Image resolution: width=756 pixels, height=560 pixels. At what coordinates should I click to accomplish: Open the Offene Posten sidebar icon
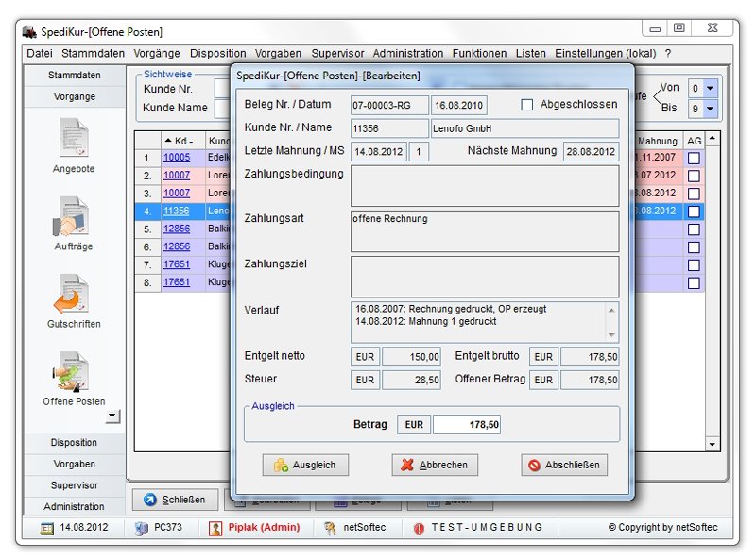coord(72,371)
